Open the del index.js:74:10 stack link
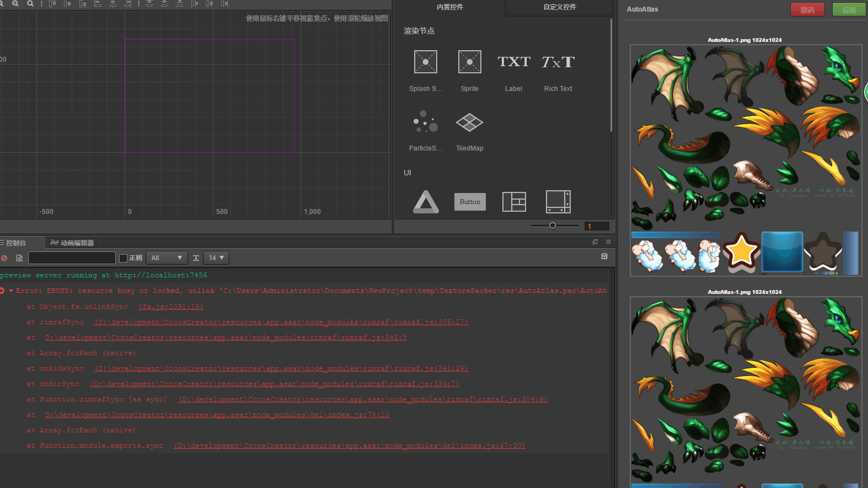The width and height of the screenshot is (868, 488). pyautogui.click(x=217, y=415)
